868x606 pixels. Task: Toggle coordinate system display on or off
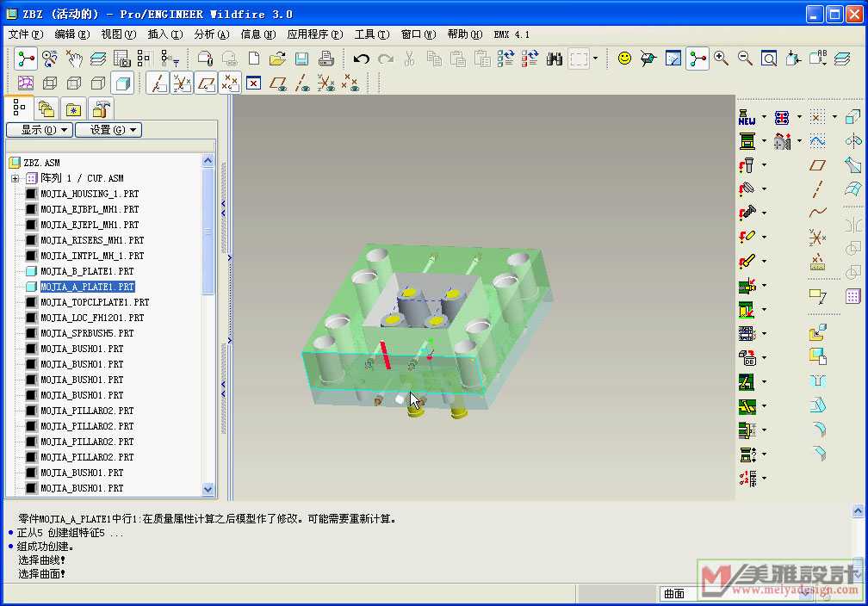[182, 83]
